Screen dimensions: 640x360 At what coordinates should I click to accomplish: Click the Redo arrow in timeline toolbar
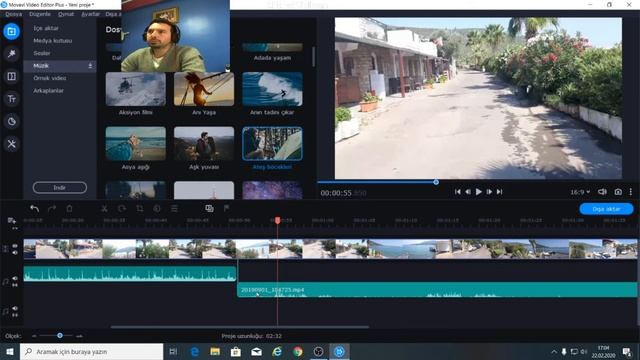[x=52, y=209]
